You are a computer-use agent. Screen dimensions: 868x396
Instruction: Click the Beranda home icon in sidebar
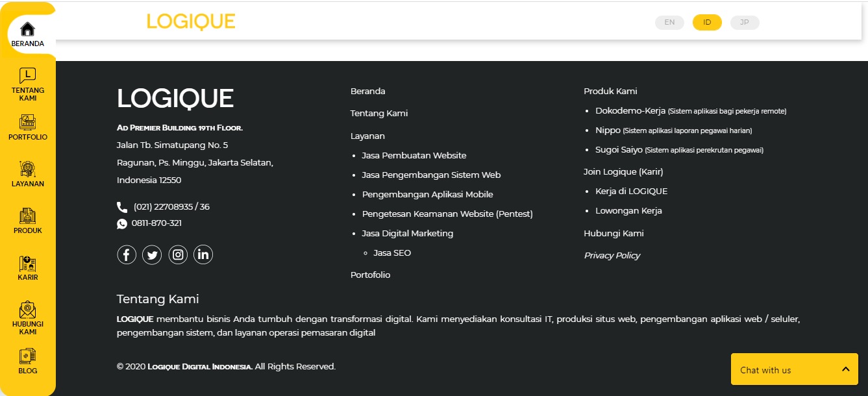tap(27, 30)
